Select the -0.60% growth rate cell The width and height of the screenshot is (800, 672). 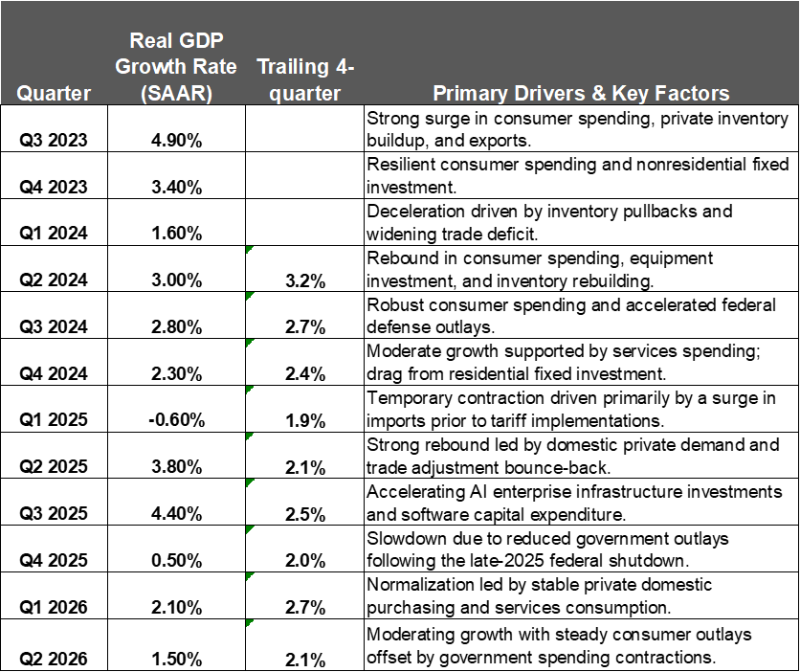coord(176,409)
